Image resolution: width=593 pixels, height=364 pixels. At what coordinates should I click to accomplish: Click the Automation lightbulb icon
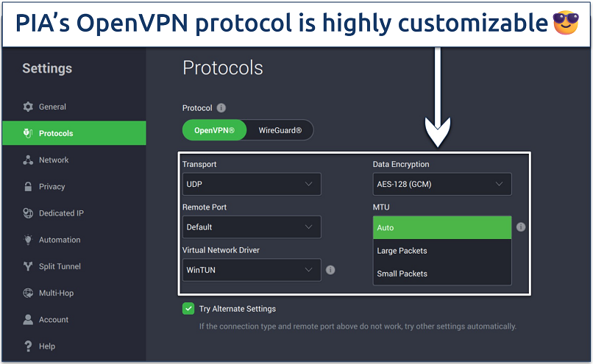28,240
